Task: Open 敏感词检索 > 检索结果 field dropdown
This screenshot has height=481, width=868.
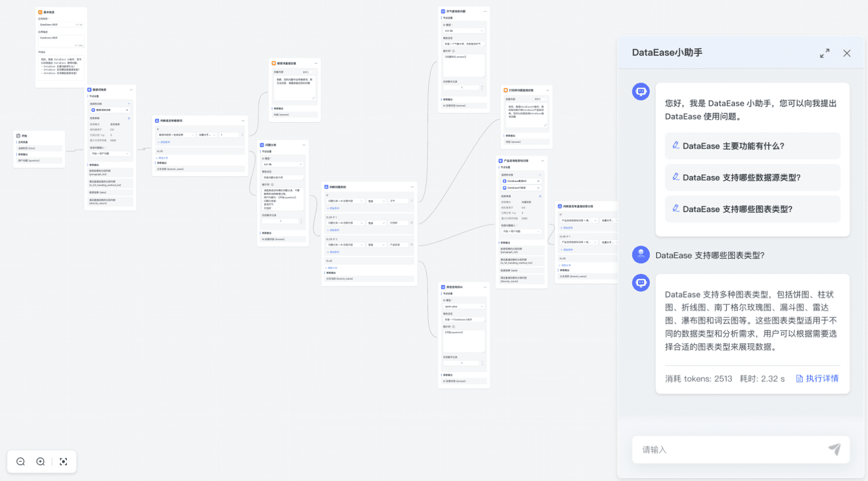Action: (176, 135)
